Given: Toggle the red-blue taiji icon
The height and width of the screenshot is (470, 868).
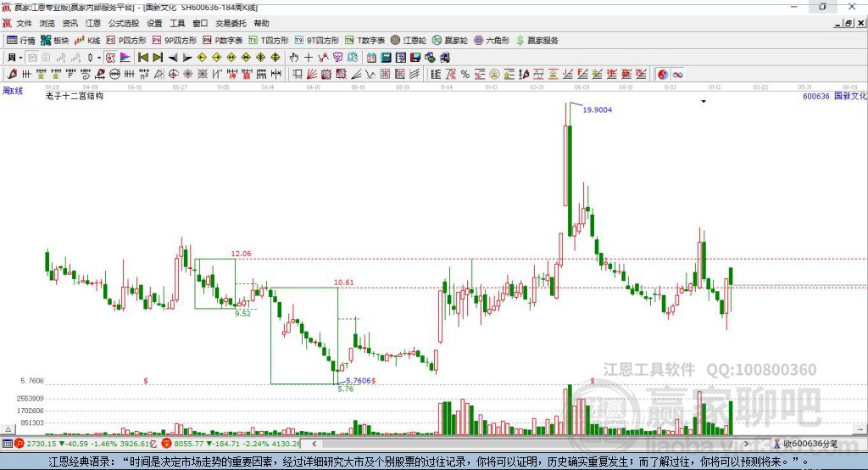Looking at the screenshot, I should 663,75.
